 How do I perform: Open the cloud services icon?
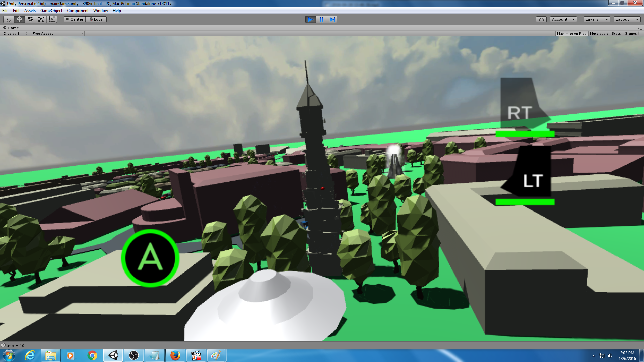541,19
